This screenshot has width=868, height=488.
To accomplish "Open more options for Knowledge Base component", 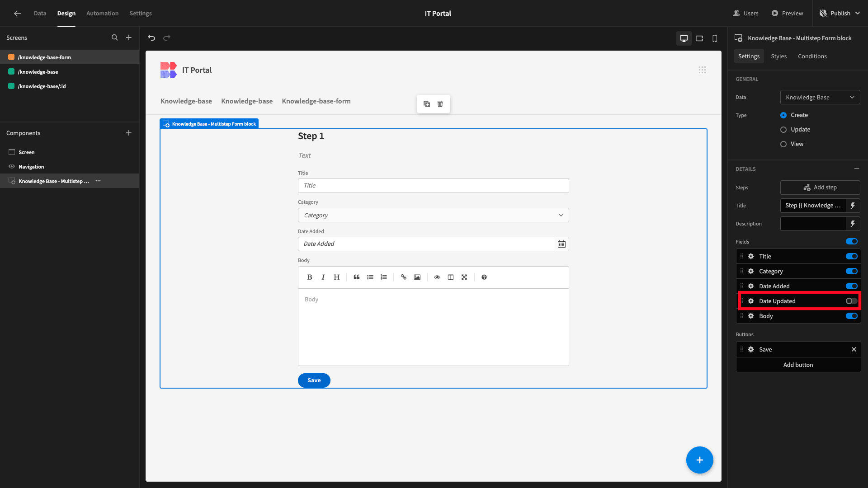I will pyautogui.click(x=98, y=181).
